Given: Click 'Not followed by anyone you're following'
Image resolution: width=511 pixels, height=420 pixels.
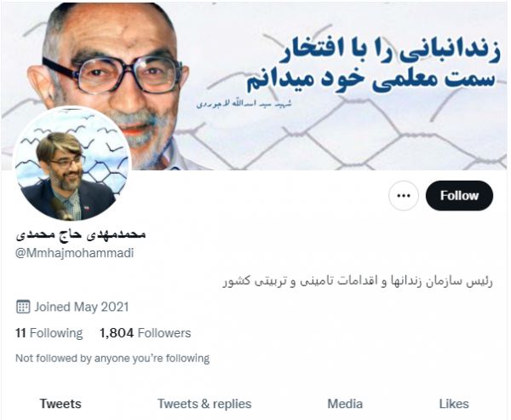Looking at the screenshot, I should (112, 358).
